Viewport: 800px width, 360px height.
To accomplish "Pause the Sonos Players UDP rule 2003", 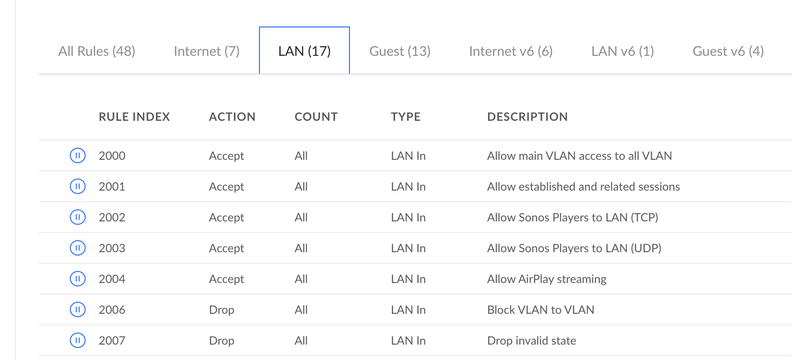I will 77,248.
